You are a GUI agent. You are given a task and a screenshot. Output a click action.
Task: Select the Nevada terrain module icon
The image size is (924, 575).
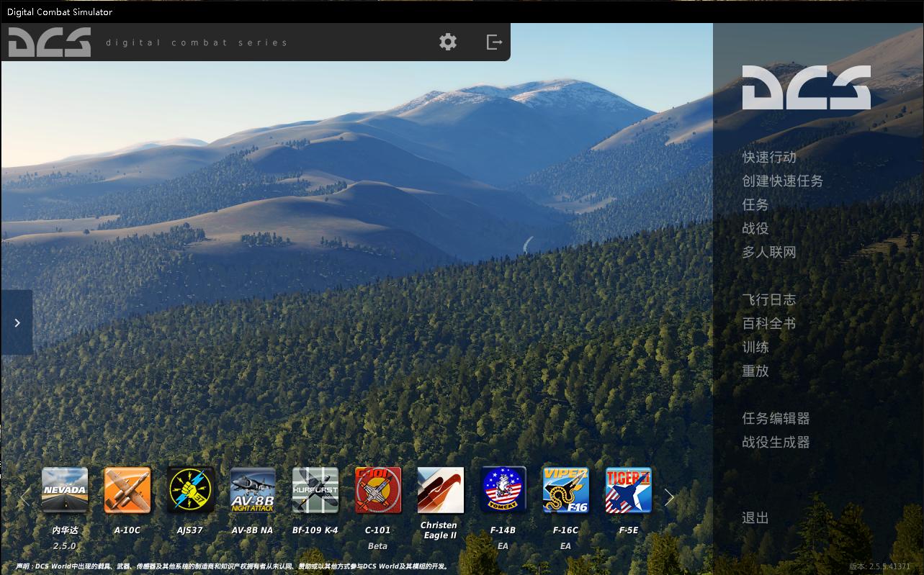point(65,490)
